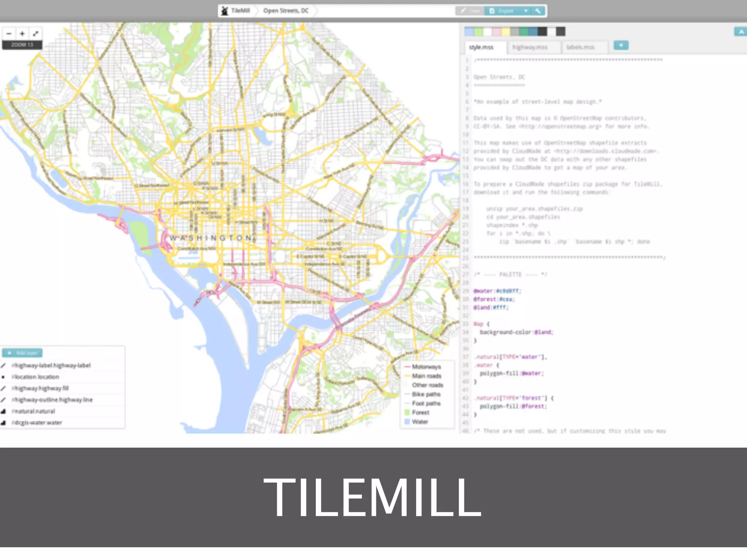Pick the light blue palette swatch
Screen dimensions: 747x560
pyautogui.click(x=469, y=32)
